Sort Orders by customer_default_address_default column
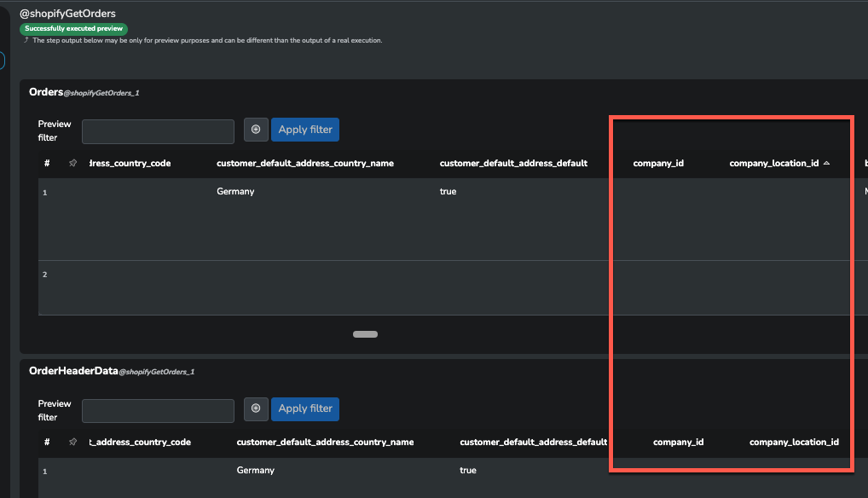This screenshot has width=868, height=498. (513, 163)
